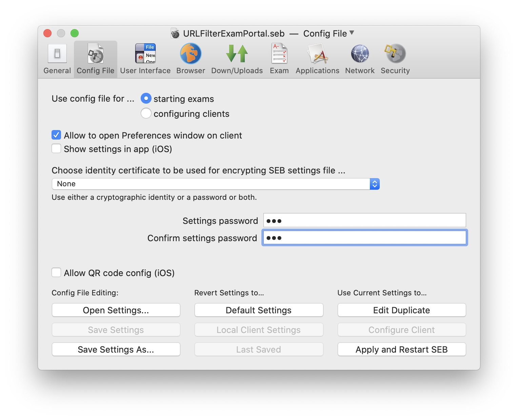Viewport: 518px width, 420px height.
Task: Open the Applications pane icon
Action: (x=317, y=54)
